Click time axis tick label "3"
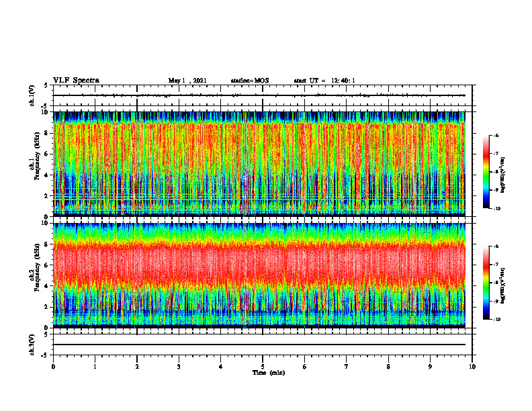The width and height of the screenshot is (532, 411). click(x=179, y=367)
